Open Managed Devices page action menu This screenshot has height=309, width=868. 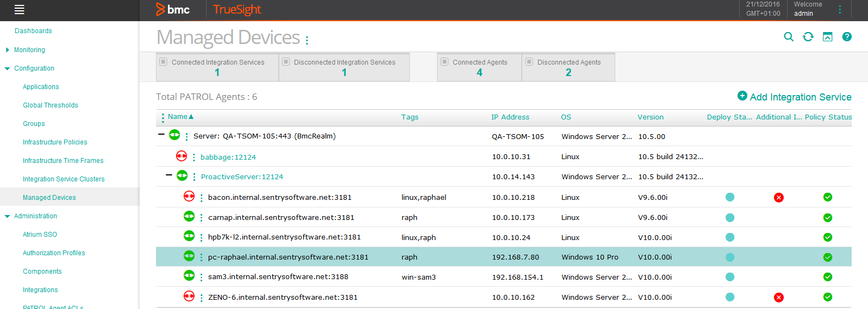[307, 40]
